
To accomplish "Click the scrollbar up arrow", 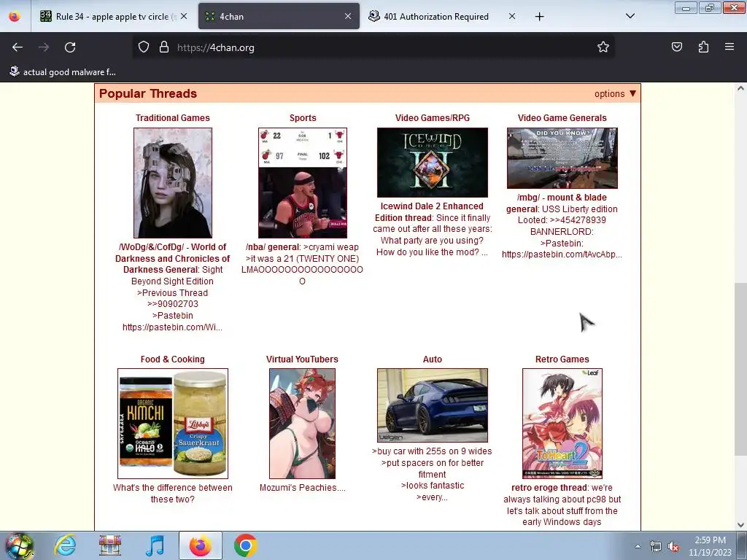I will coord(740,88).
